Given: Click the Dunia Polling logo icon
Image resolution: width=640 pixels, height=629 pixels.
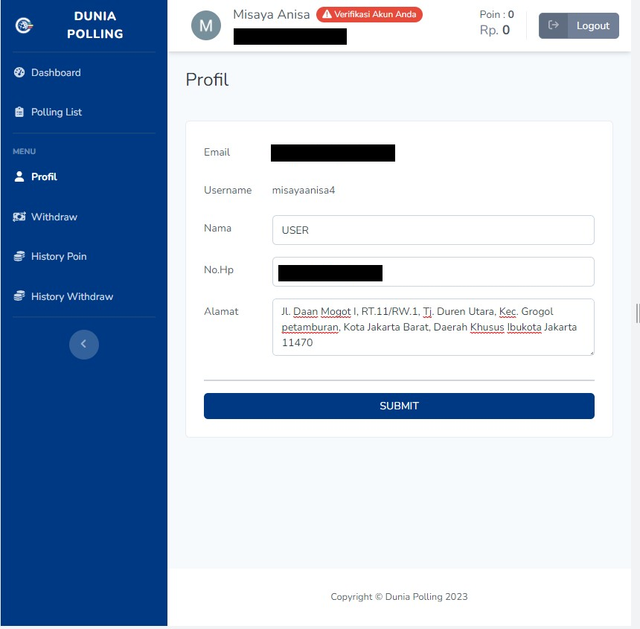Looking at the screenshot, I should coord(24,25).
